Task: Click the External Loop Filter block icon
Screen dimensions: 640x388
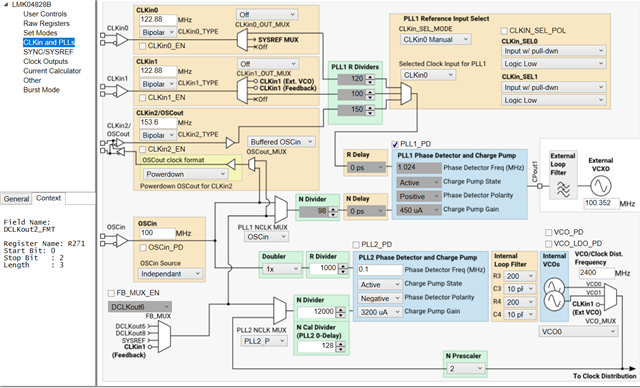Action: [563, 189]
